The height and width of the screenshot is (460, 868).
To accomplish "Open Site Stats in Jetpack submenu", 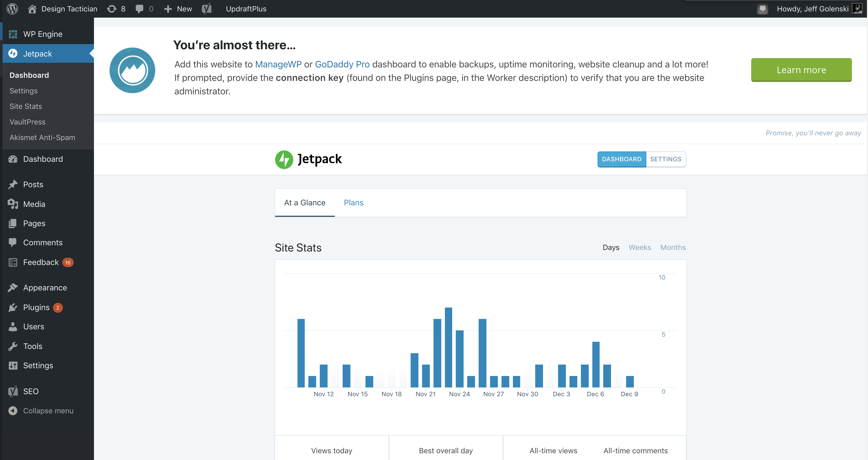I will [26, 106].
